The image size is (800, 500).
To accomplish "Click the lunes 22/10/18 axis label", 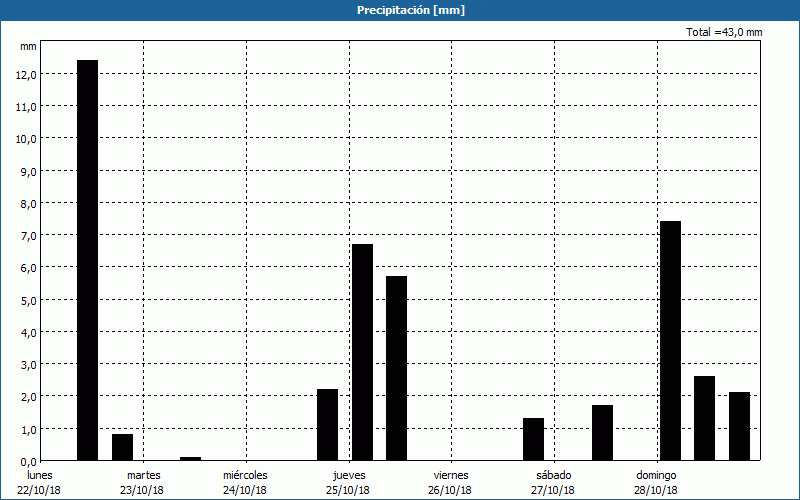I will 40,482.
